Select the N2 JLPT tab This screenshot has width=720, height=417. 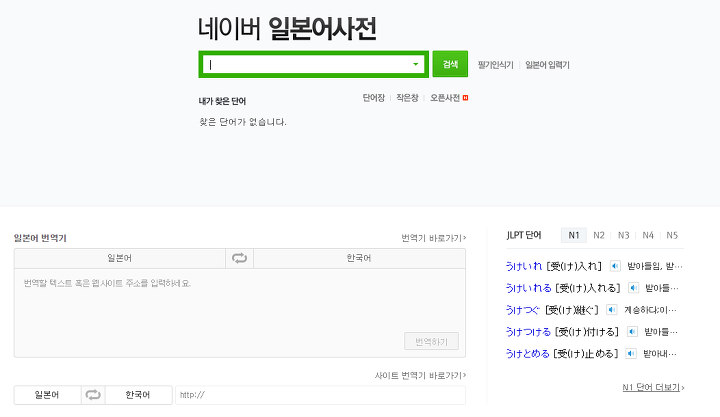(x=599, y=235)
